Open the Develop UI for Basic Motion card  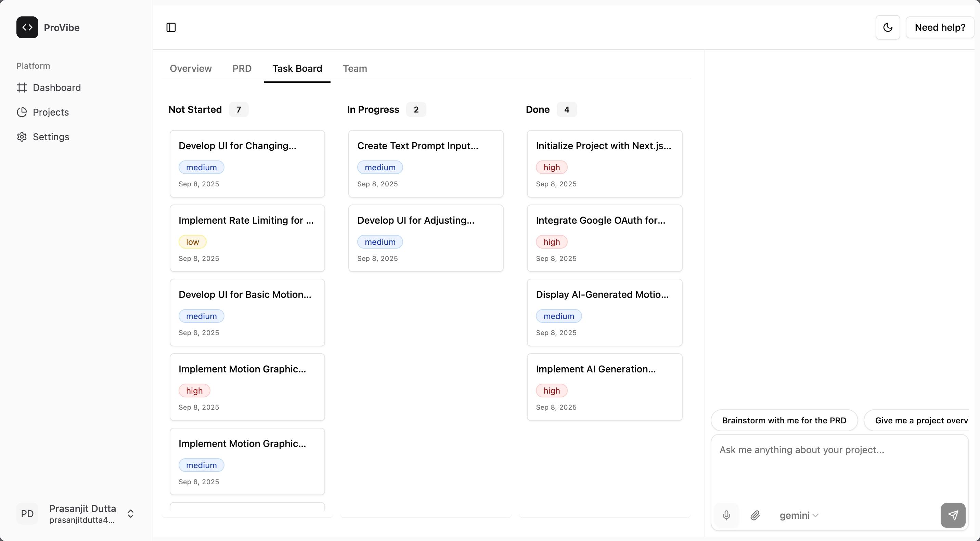point(247,313)
